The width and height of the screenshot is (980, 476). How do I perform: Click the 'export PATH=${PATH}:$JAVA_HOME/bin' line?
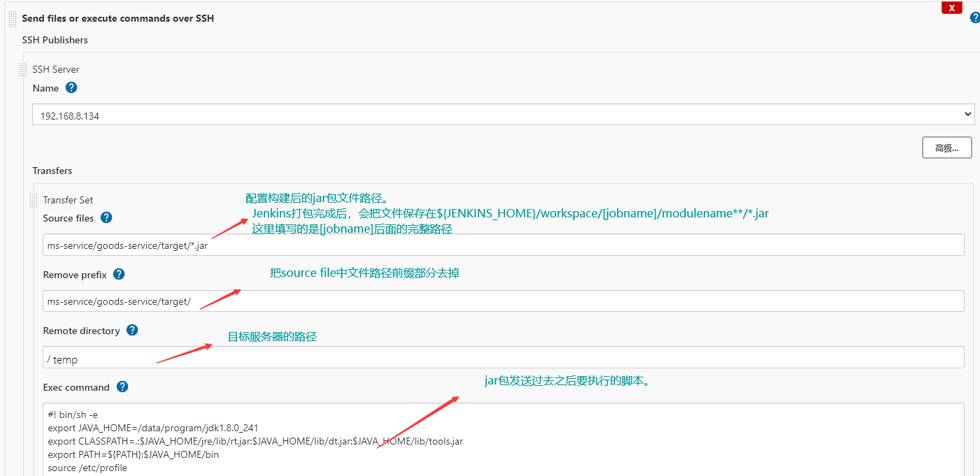pos(133,454)
